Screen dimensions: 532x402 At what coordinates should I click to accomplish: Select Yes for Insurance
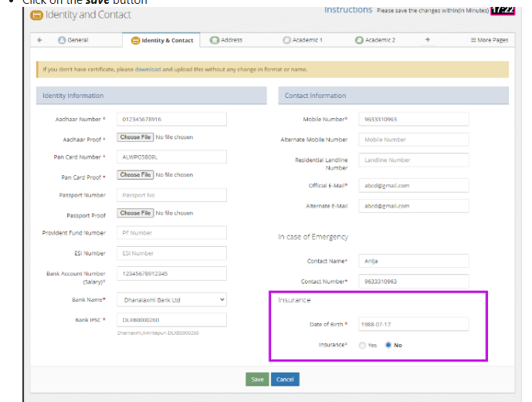363,345
